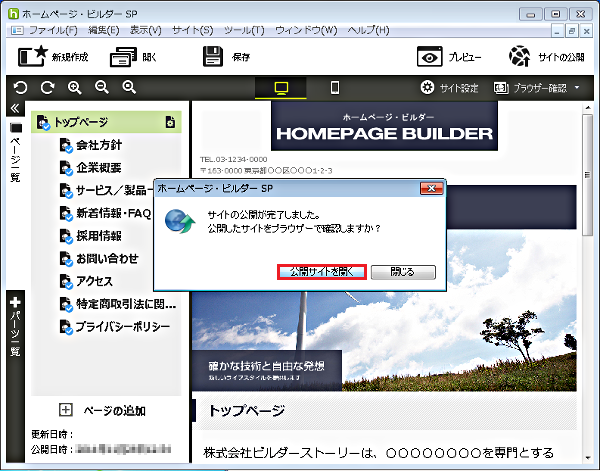Click the plus icon for ページの追加

tap(66, 410)
